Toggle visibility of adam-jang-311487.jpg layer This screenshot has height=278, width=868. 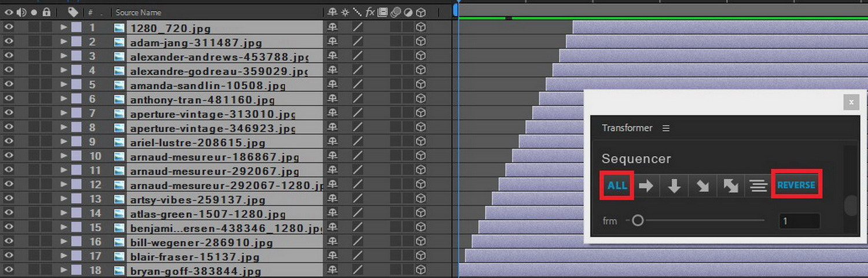8,42
